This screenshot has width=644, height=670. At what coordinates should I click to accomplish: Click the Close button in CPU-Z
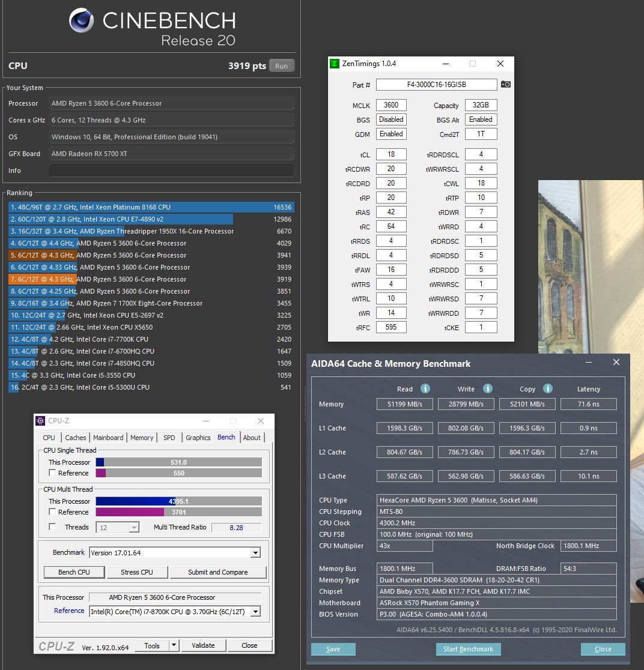click(249, 645)
